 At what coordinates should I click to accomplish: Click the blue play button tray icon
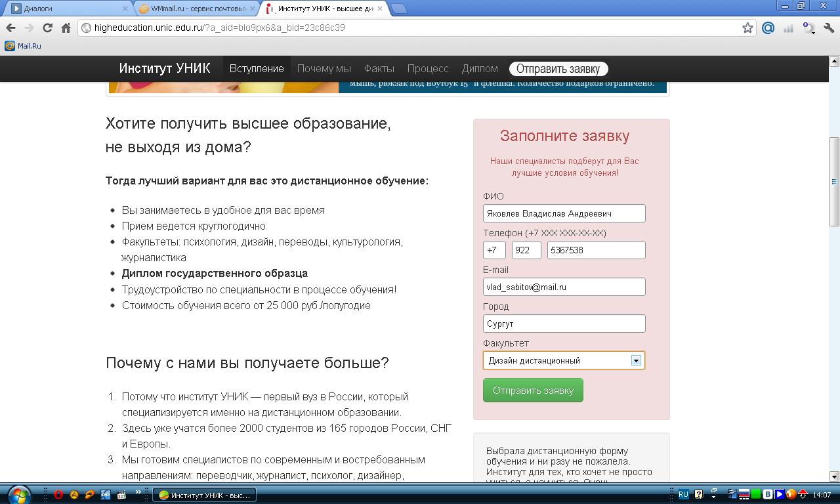[779, 495]
